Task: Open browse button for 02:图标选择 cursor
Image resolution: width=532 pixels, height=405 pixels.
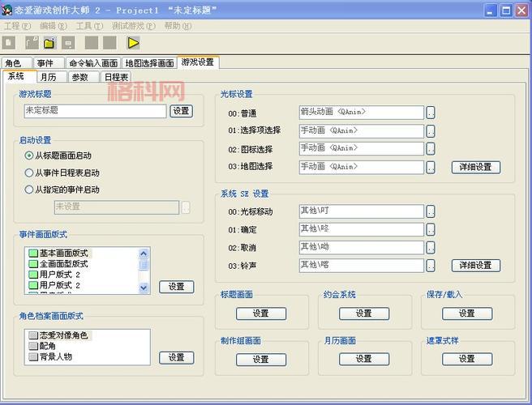Action: tap(431, 148)
